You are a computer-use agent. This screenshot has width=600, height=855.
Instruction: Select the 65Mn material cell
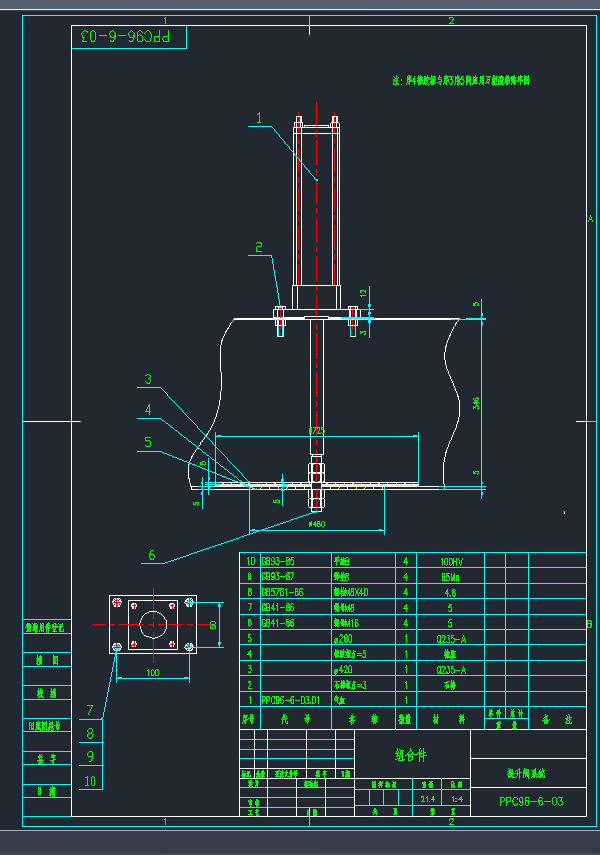tap(451, 576)
